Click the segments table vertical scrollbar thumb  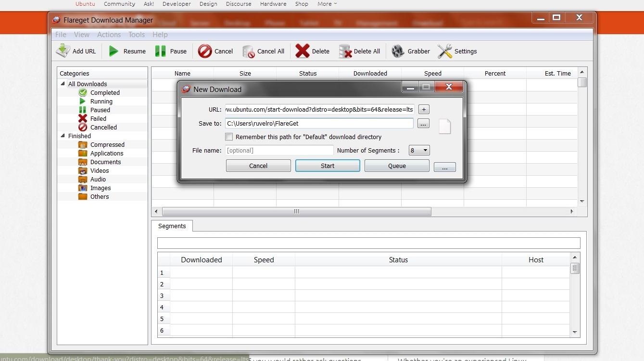click(575, 269)
